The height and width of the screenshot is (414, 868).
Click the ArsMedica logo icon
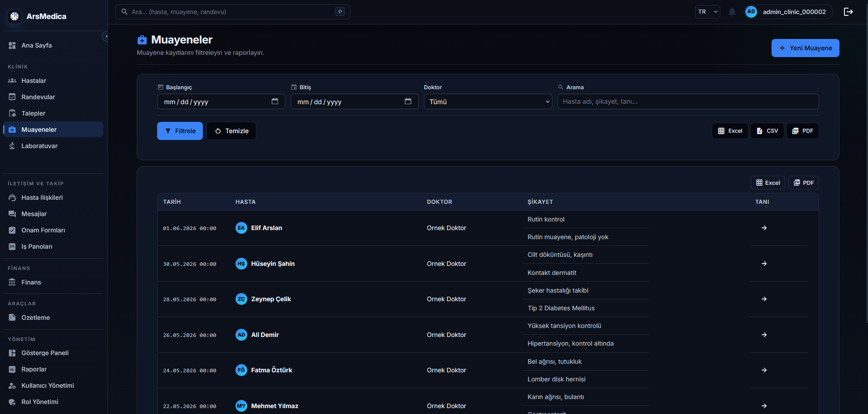[14, 16]
